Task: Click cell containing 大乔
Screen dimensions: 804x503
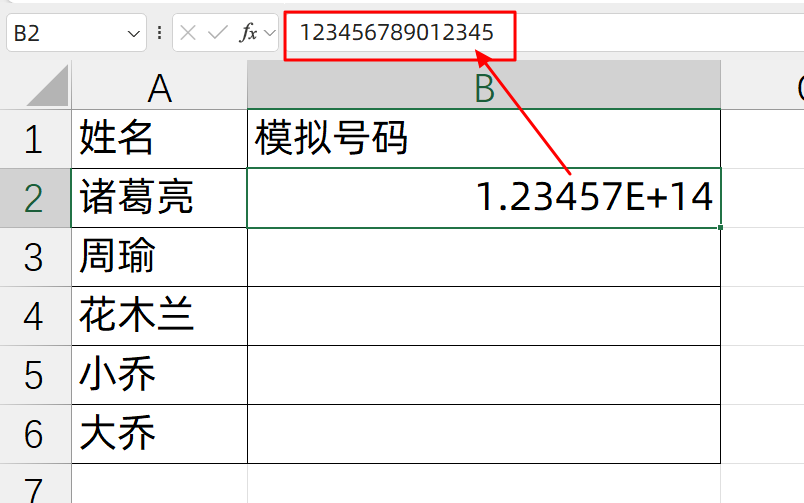Action: click(x=159, y=434)
